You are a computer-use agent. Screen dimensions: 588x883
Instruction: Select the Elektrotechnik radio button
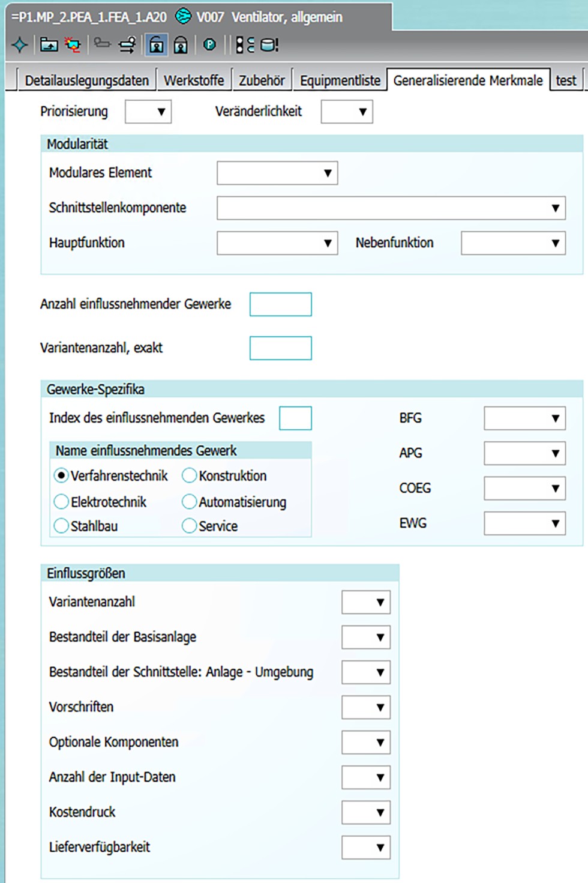pos(61,501)
